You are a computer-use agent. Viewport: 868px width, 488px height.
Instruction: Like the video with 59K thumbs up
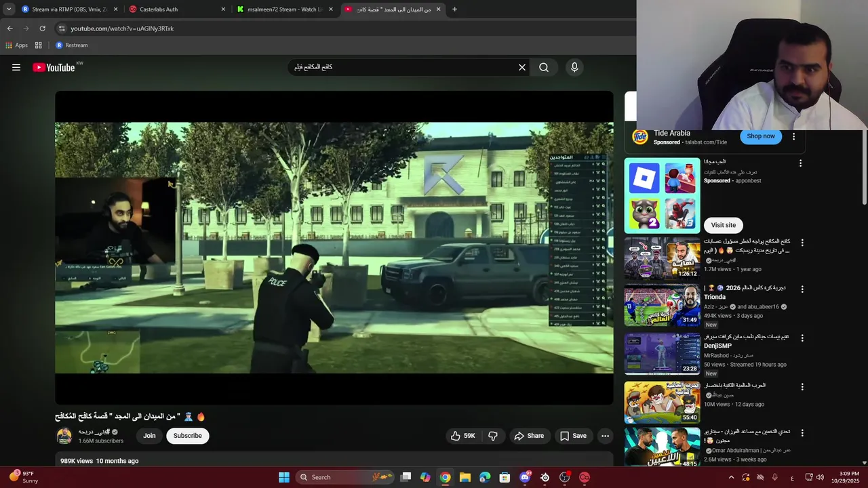(463, 436)
